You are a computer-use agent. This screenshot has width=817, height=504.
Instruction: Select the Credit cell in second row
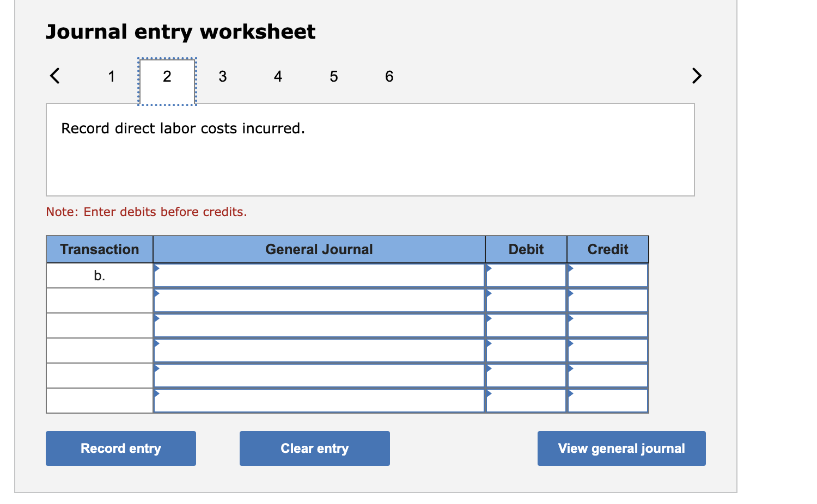coord(608,300)
